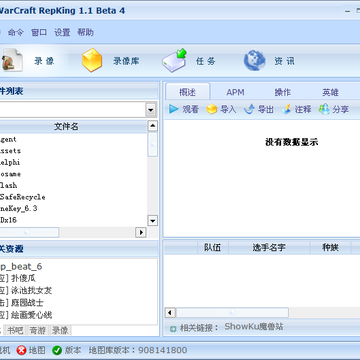Click the player table scroll left arrow

(x=170, y=313)
